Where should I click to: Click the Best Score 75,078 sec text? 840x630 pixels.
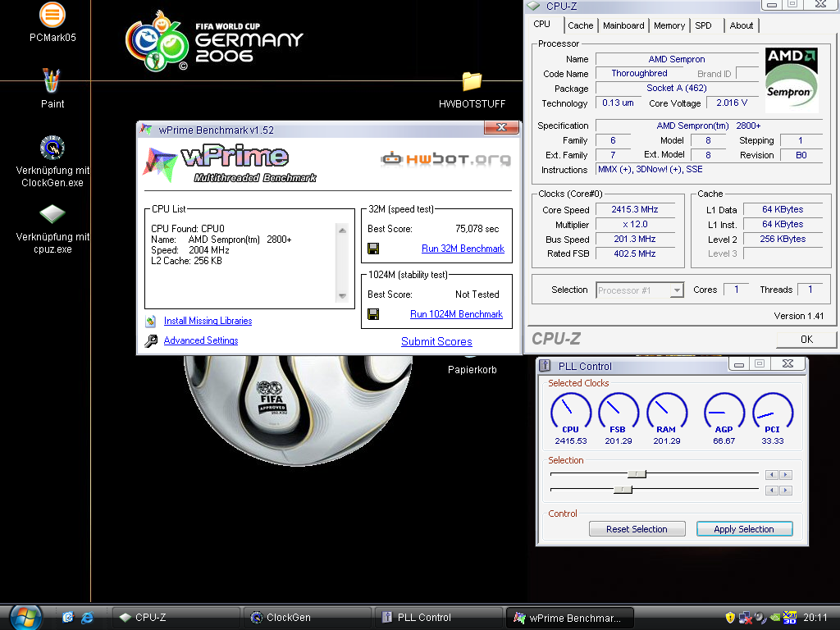pyautogui.click(x=477, y=229)
